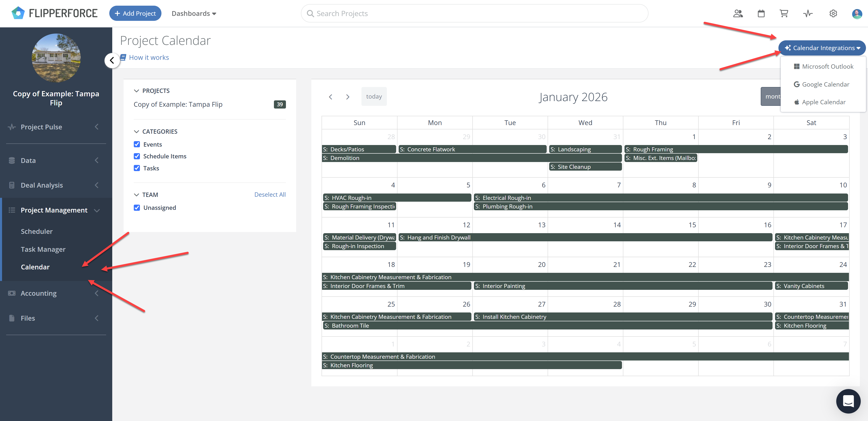The image size is (868, 421).
Task: Open the team members icon in header
Action: coord(738,13)
